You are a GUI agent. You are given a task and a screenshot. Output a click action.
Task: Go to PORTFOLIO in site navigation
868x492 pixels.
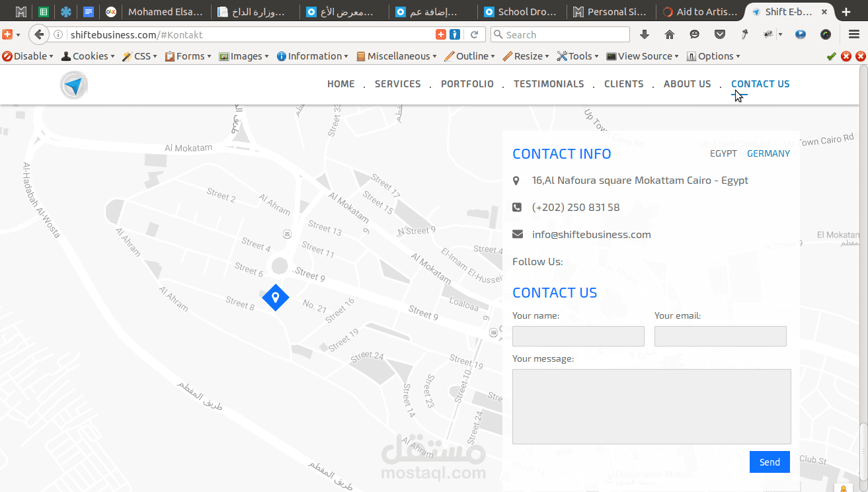point(467,84)
